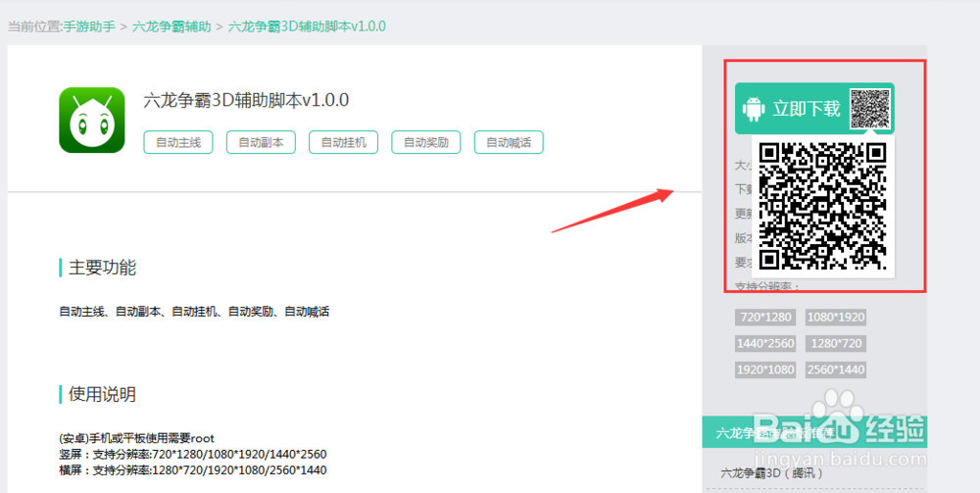The image size is (980, 493).
Task: Click the Android icon on download button
Action: click(x=754, y=109)
